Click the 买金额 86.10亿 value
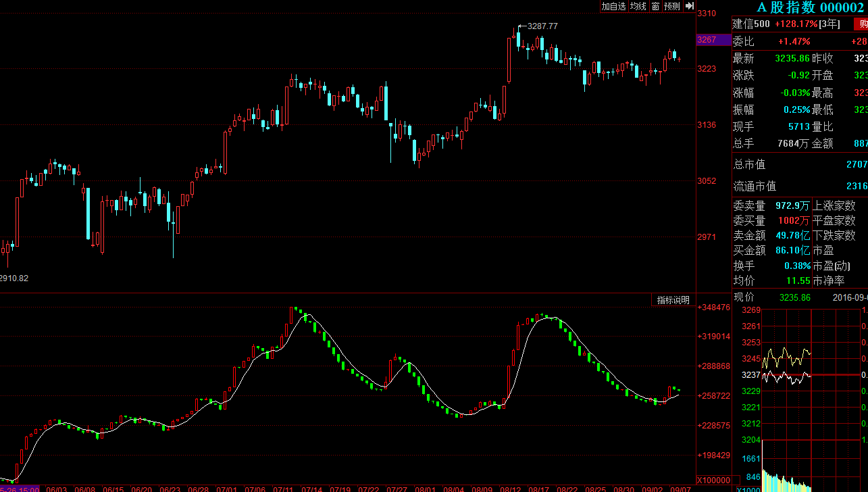Viewport: 868px width, 492px height. coord(793,250)
